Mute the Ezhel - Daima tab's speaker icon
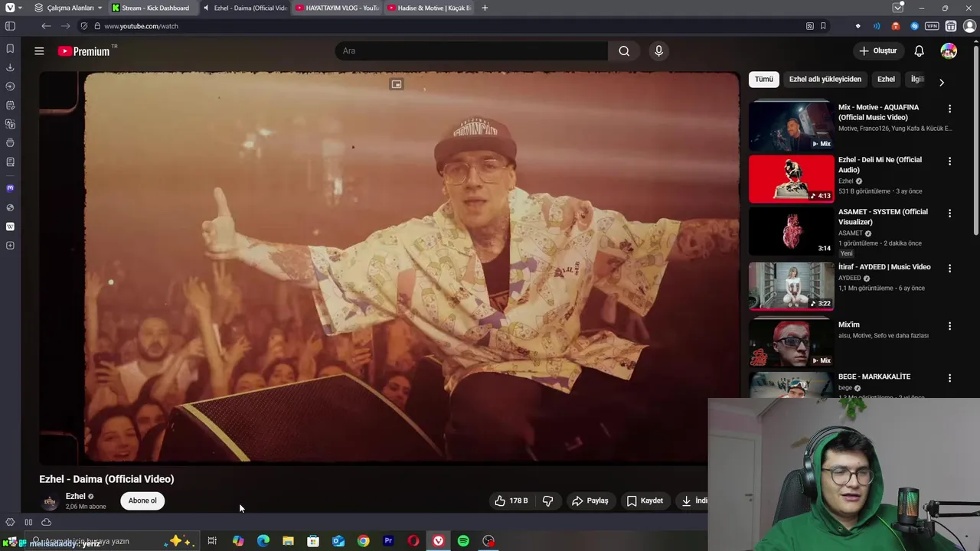 [x=206, y=8]
